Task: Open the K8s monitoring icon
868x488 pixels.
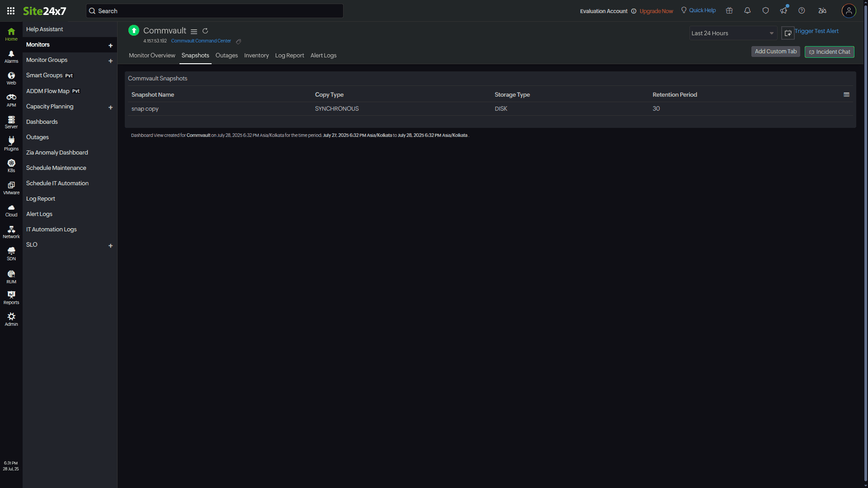Action: point(11,165)
